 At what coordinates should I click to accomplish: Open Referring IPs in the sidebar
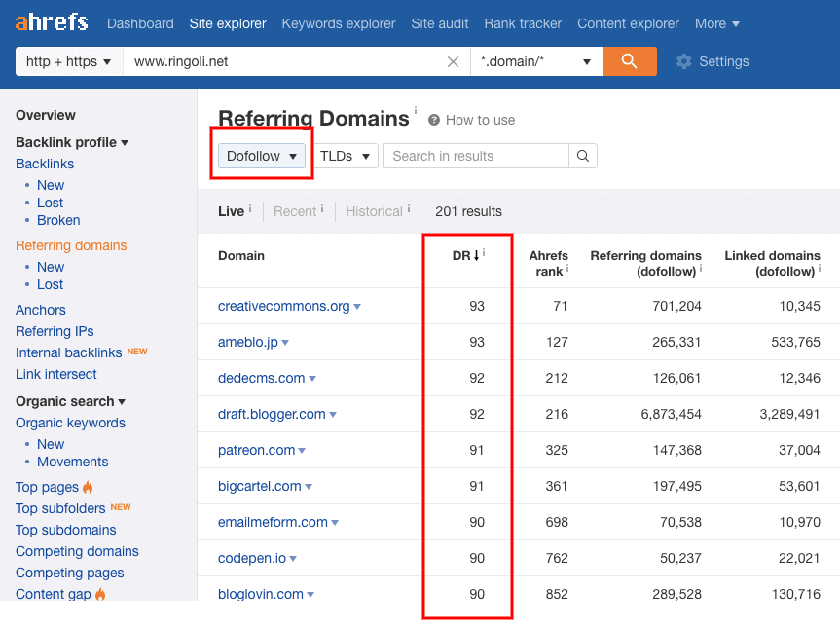pos(55,331)
